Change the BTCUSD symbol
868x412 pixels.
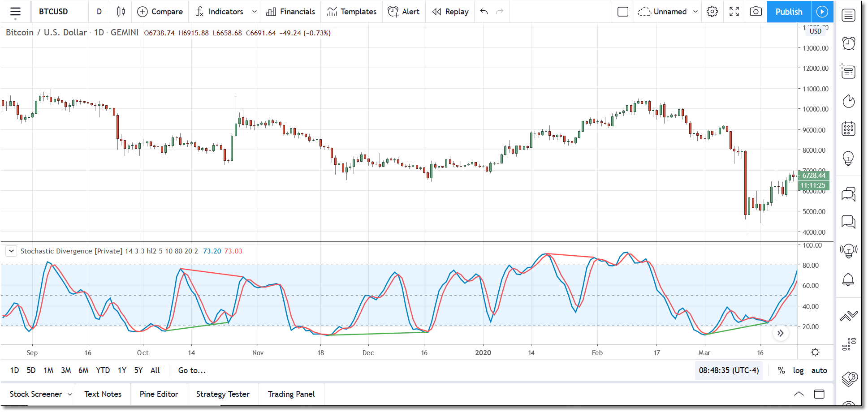pos(53,12)
